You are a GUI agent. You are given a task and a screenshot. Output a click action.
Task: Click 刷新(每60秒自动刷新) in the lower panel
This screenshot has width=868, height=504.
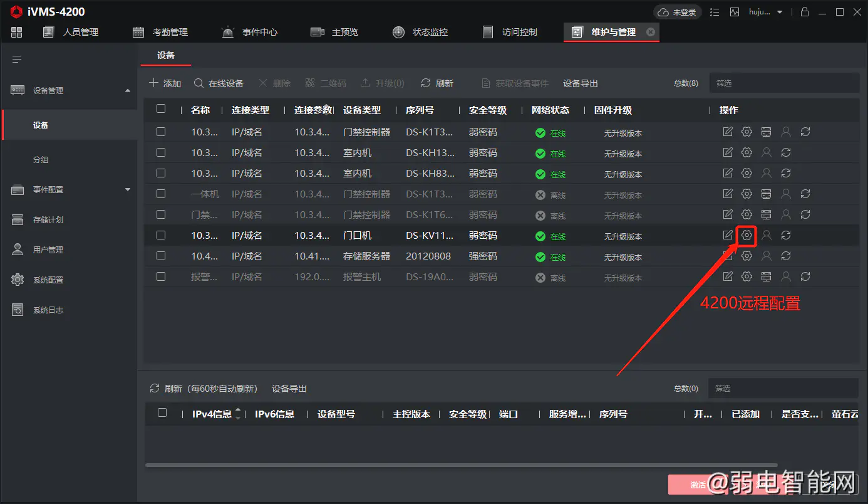204,389
